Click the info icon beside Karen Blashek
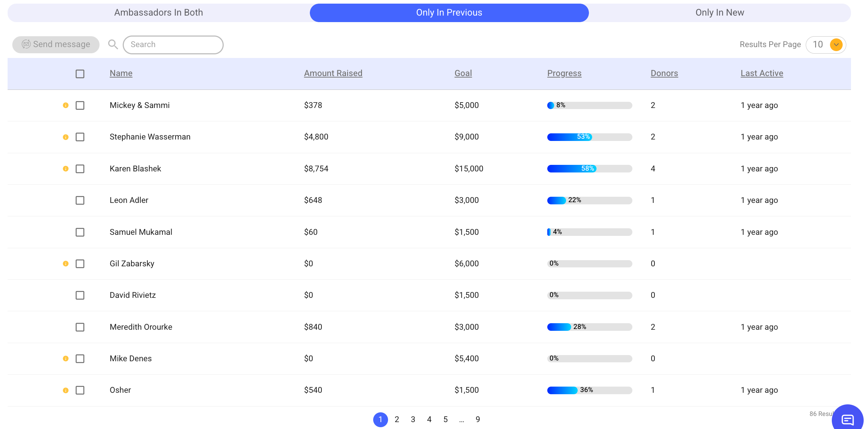 (x=66, y=169)
